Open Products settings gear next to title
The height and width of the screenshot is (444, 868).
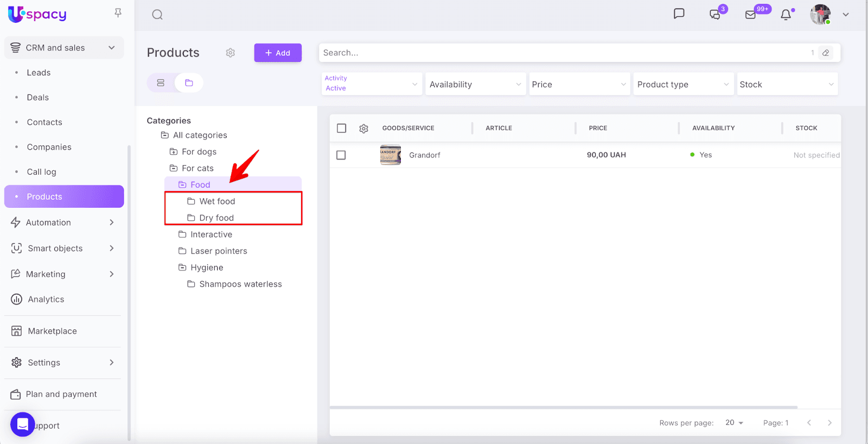click(x=231, y=53)
